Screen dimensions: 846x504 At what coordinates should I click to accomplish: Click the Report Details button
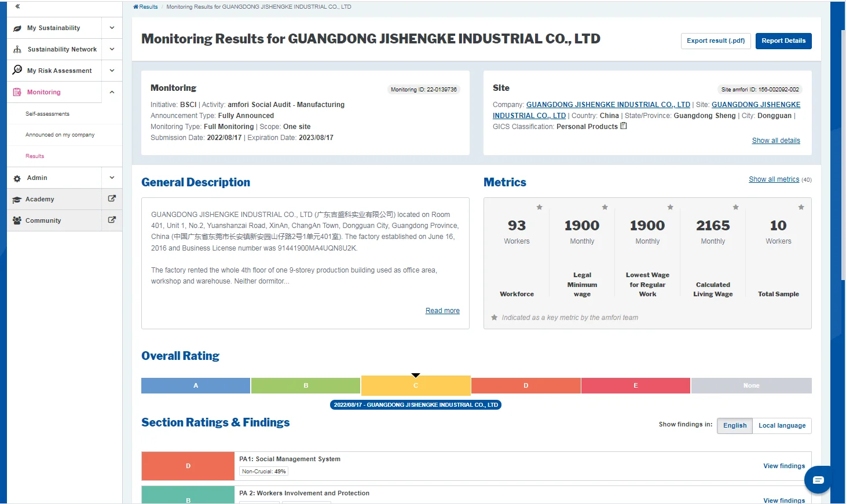point(783,41)
